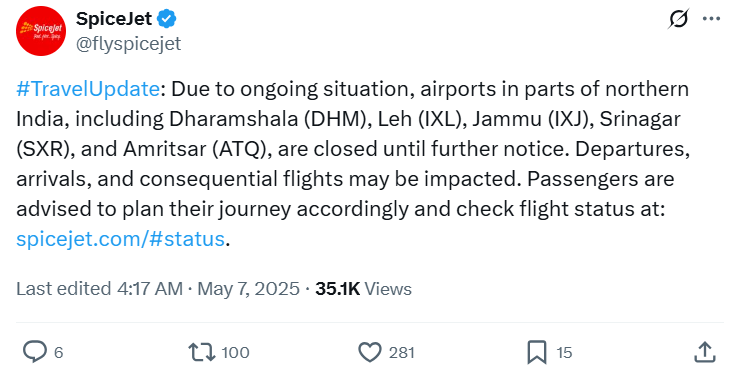Like the tweet with heart icon
The image size is (732, 375).
click(370, 353)
